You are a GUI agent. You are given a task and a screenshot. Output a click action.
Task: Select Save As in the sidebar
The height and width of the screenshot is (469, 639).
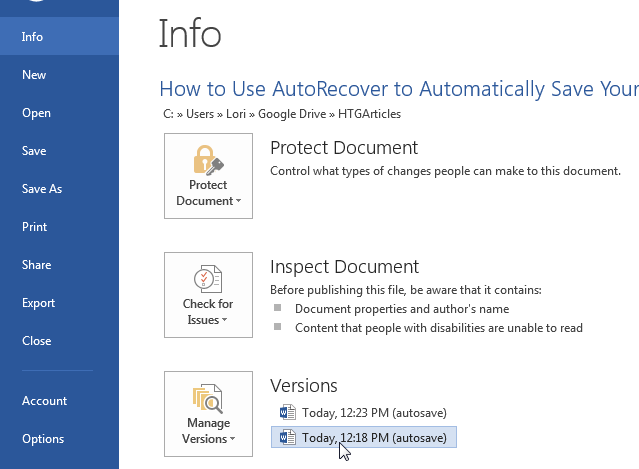point(42,189)
